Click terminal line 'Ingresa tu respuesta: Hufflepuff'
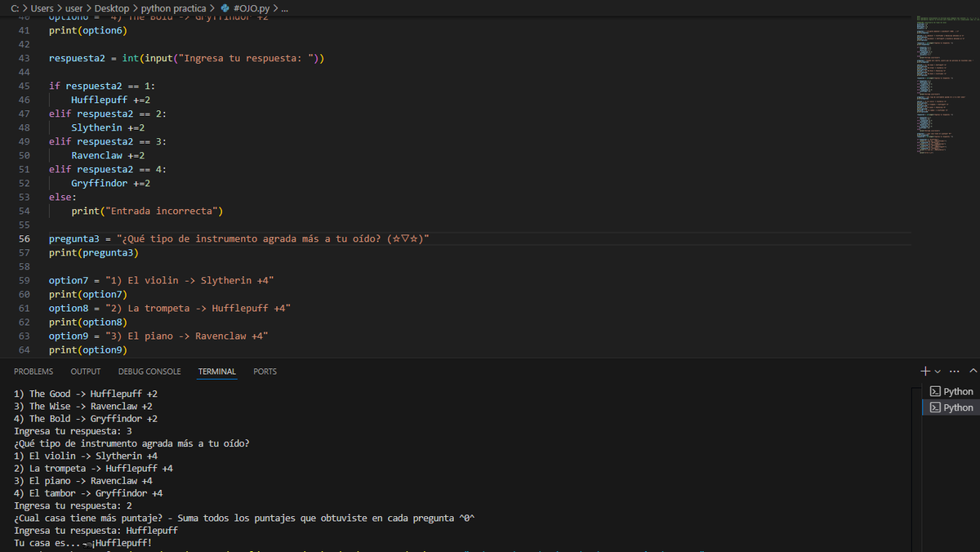The image size is (980, 552). (96, 530)
